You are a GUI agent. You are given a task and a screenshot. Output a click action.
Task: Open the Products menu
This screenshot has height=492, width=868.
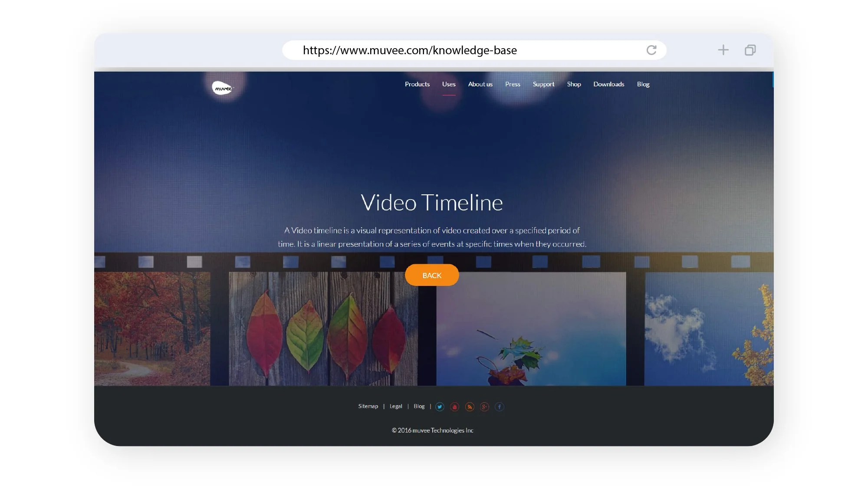417,84
